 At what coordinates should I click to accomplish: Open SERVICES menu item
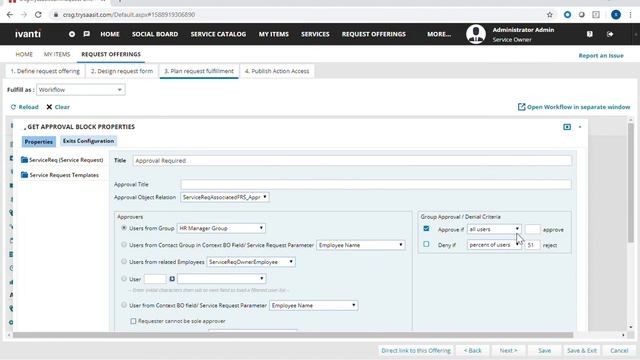[315, 34]
